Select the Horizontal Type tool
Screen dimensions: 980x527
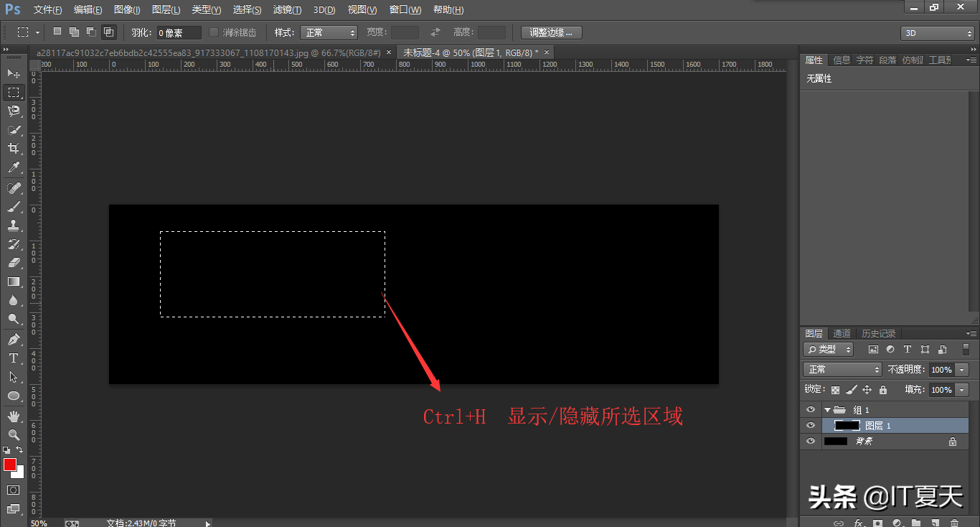14,358
